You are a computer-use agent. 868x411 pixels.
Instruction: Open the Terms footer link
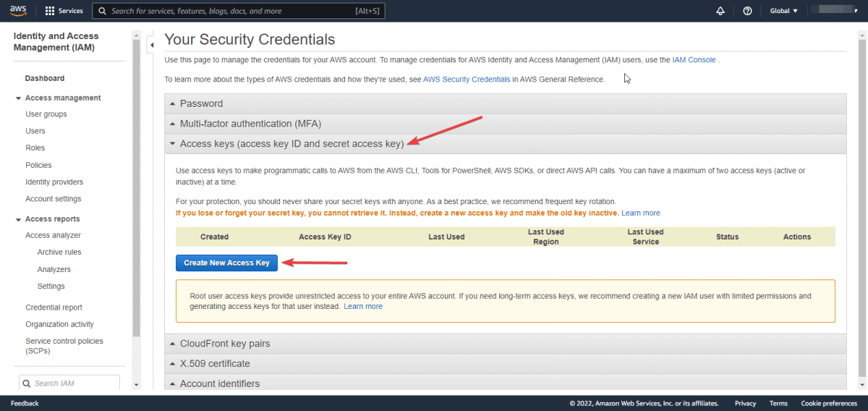[778, 403]
